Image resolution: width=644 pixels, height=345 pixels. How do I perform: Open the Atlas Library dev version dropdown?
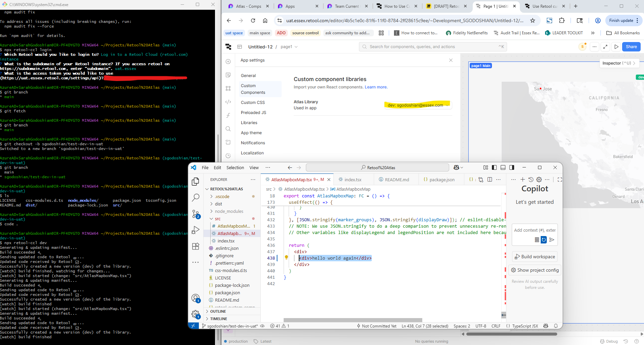(x=417, y=105)
